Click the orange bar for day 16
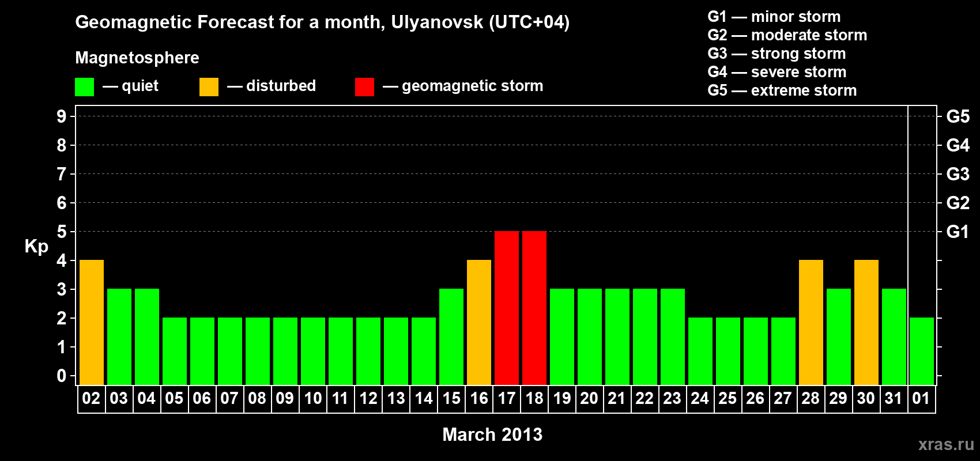This screenshot has height=461, width=980. click(479, 322)
